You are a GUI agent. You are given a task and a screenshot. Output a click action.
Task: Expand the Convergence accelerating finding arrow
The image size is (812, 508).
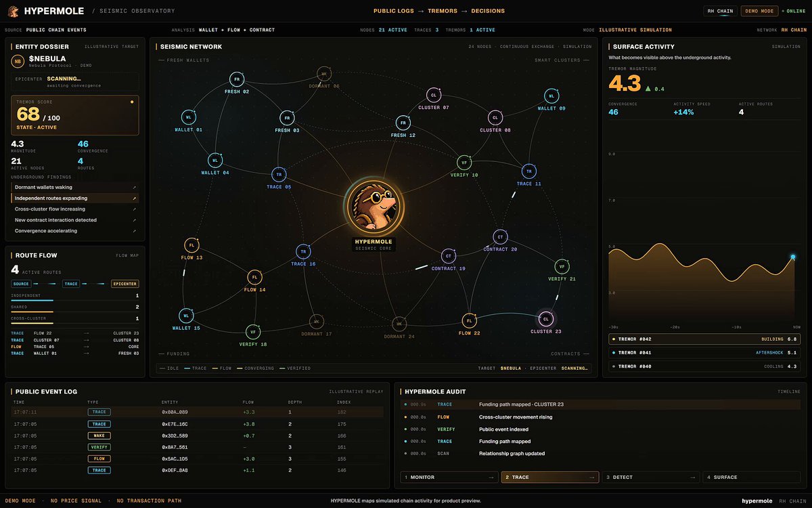[x=135, y=231]
